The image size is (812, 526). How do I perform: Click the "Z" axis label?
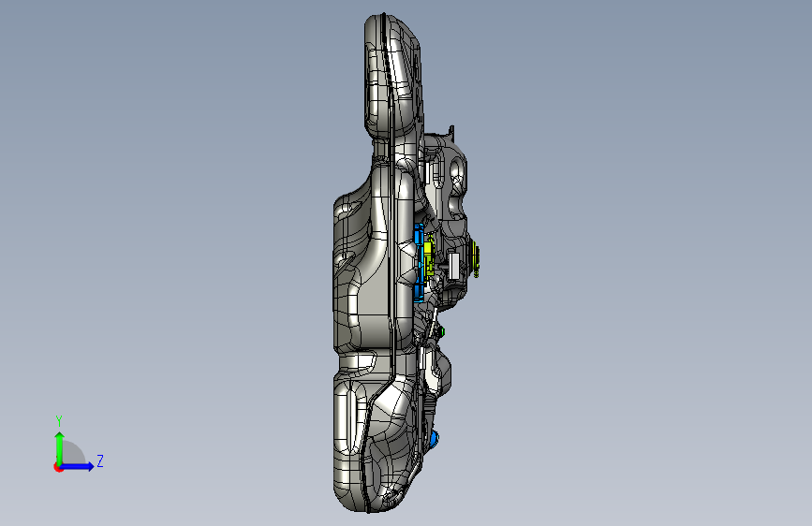(100, 461)
